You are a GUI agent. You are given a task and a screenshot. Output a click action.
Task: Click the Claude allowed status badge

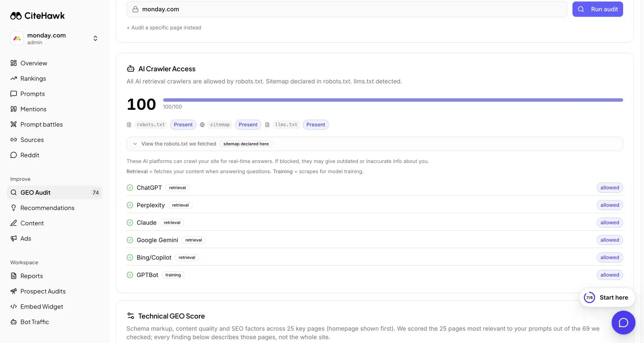click(x=610, y=223)
